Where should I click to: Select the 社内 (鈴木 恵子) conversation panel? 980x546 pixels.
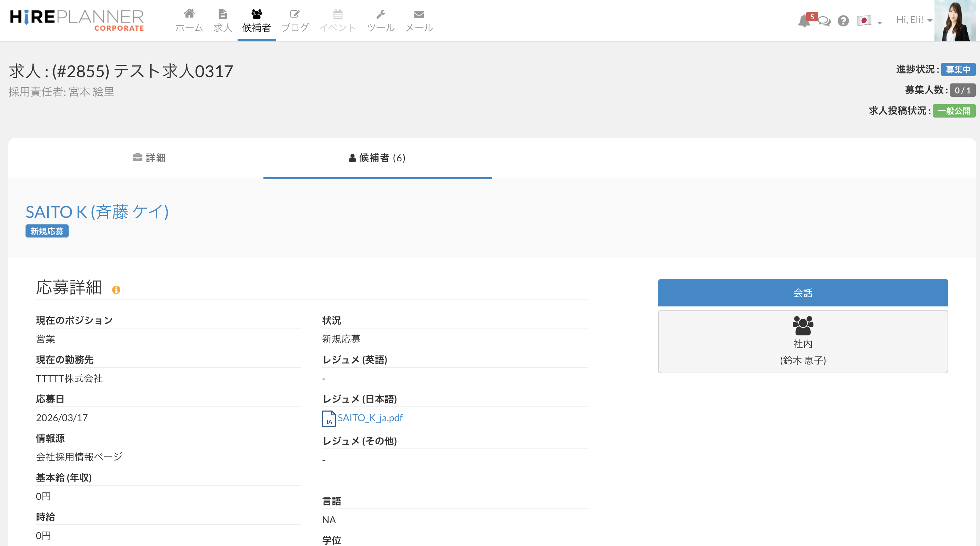[x=802, y=341]
